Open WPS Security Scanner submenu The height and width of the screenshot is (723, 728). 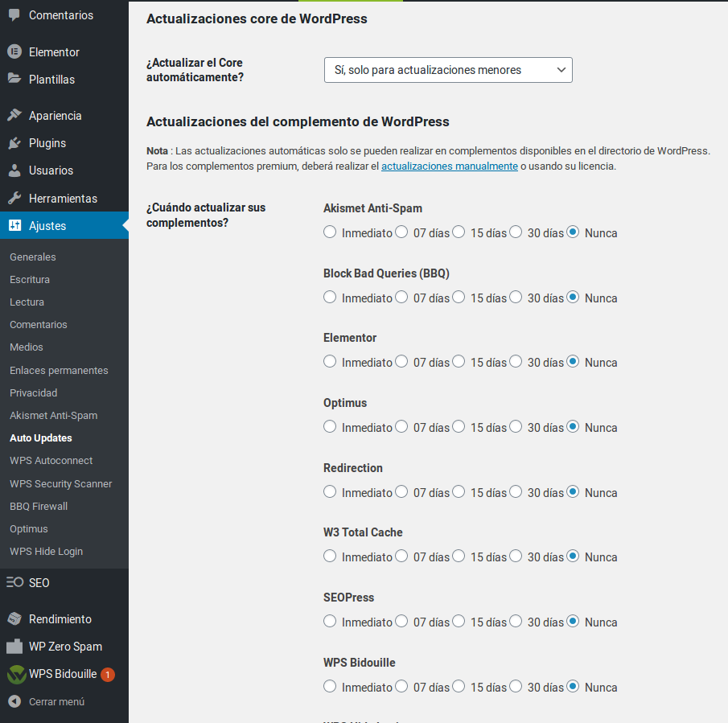(61, 483)
